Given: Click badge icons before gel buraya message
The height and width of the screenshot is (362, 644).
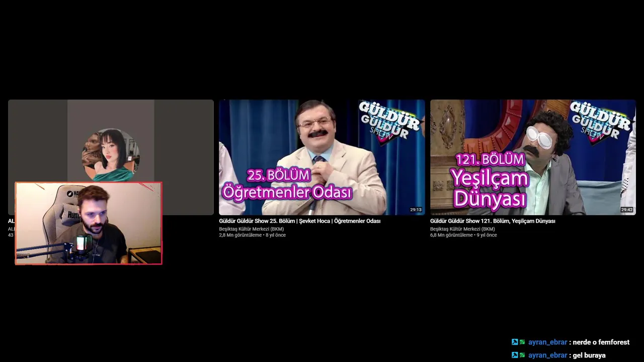Looking at the screenshot, I should 518,355.
